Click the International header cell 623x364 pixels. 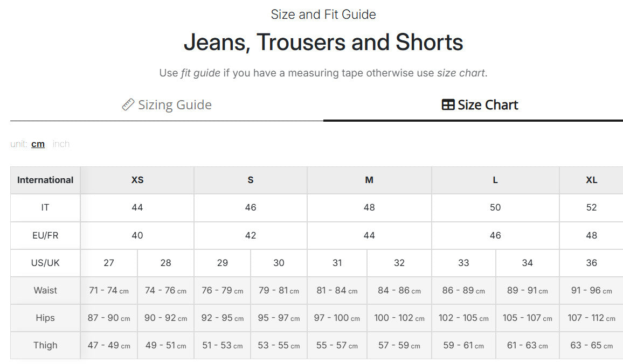click(x=45, y=180)
